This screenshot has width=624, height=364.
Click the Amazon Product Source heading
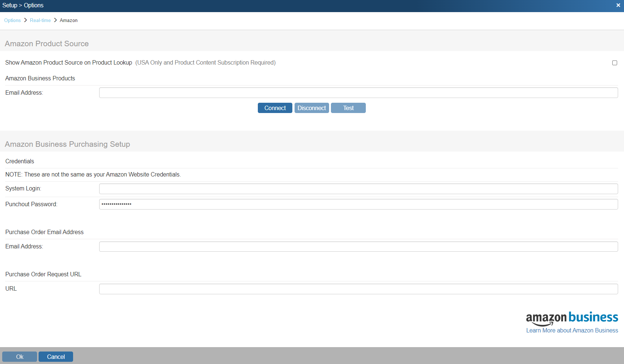coord(47,44)
